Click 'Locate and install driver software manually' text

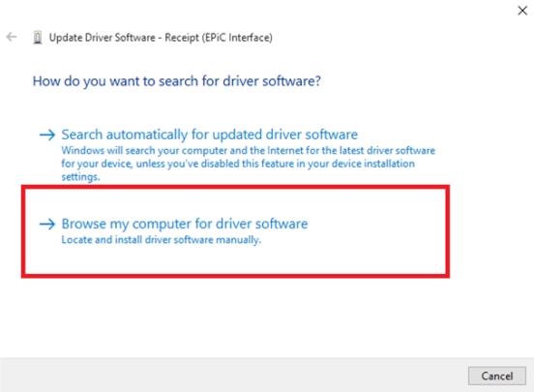[162, 240]
